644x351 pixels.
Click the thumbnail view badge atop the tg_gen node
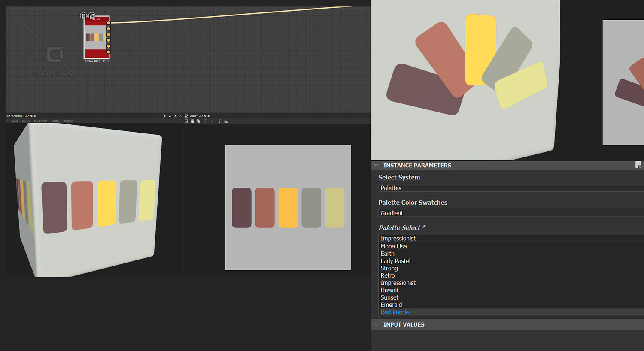[x=92, y=15]
